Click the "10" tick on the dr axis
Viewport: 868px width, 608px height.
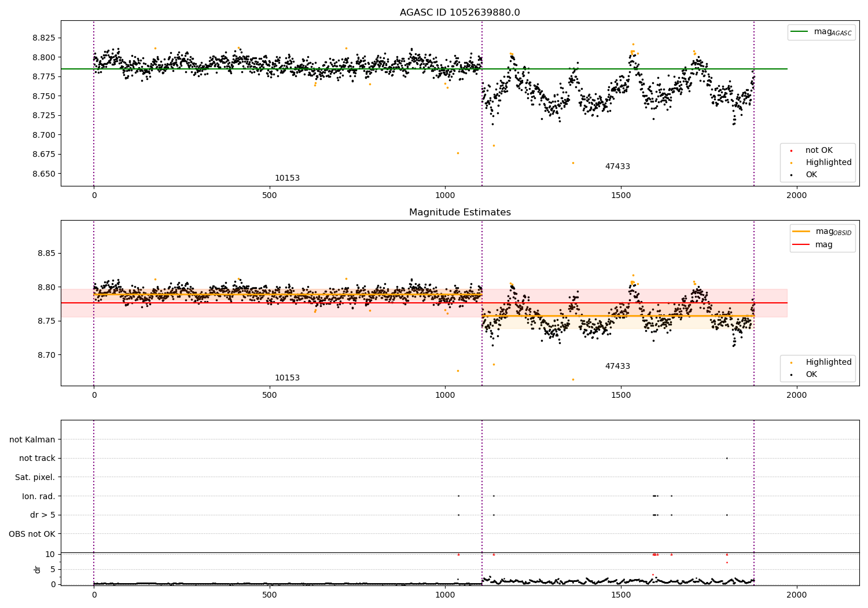point(50,554)
